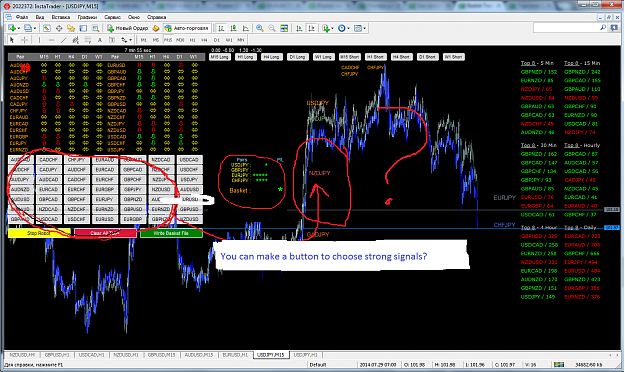Switch to the H4 timeframe button
This screenshot has width=625, height=372.
click(x=204, y=40)
